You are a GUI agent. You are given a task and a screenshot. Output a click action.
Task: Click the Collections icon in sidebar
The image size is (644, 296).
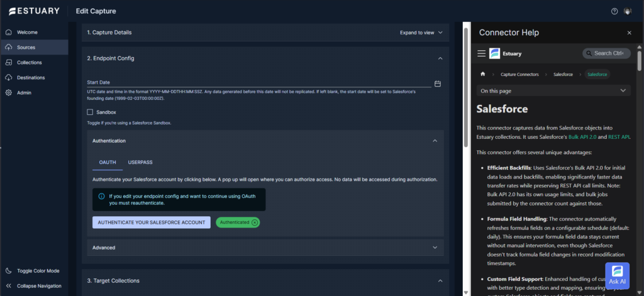9,62
